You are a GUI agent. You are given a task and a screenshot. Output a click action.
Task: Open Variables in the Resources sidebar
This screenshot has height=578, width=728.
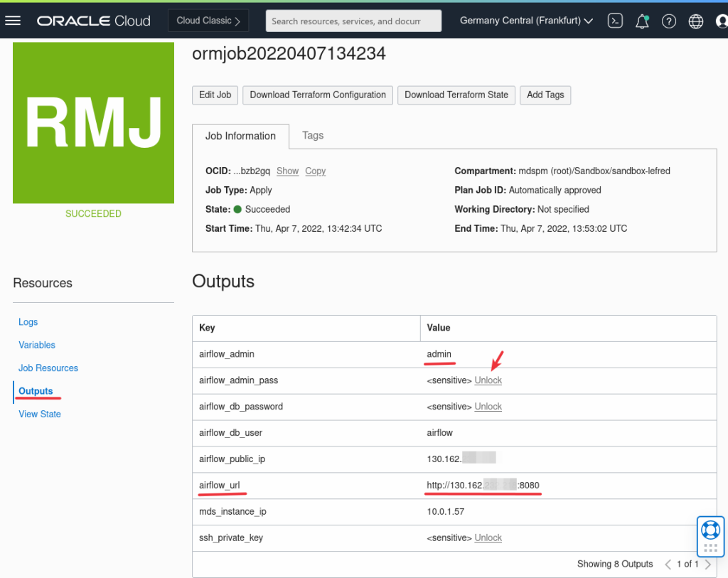point(37,345)
